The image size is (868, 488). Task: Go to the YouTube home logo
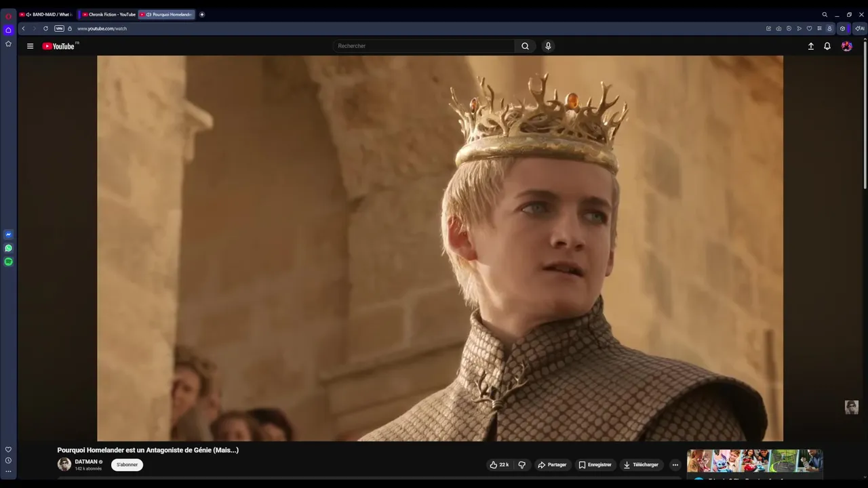click(59, 46)
